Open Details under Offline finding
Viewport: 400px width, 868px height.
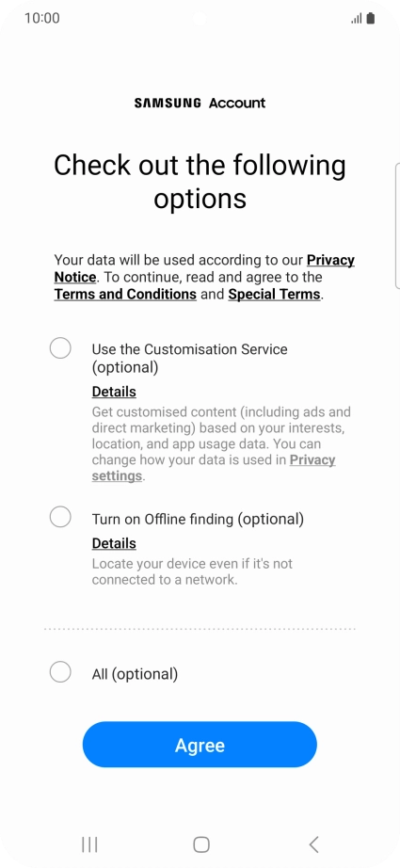click(x=114, y=543)
